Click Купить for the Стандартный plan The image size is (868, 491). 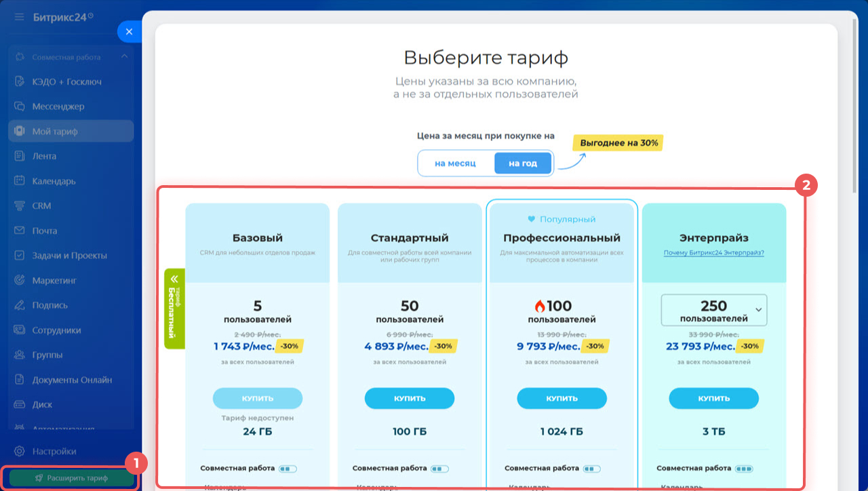[410, 398]
